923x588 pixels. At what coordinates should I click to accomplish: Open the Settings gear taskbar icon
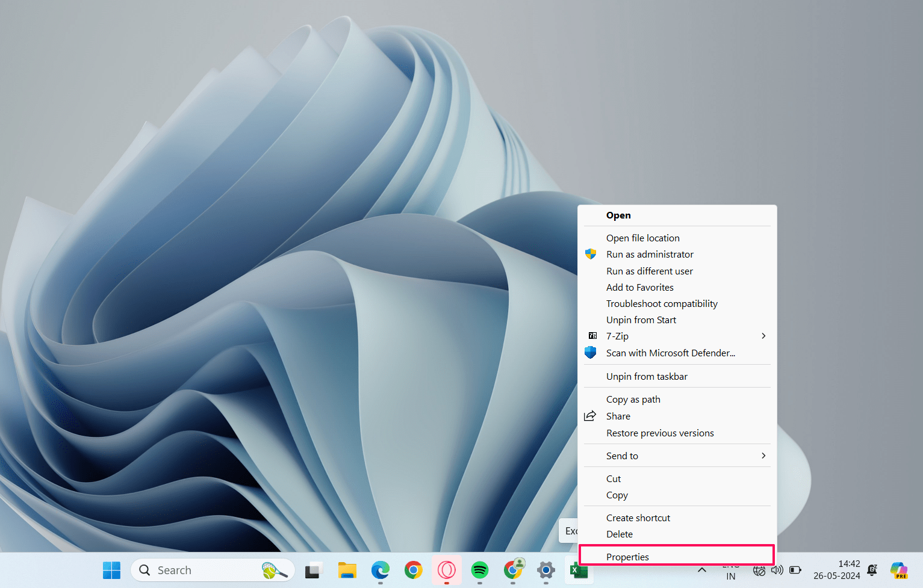(546, 570)
